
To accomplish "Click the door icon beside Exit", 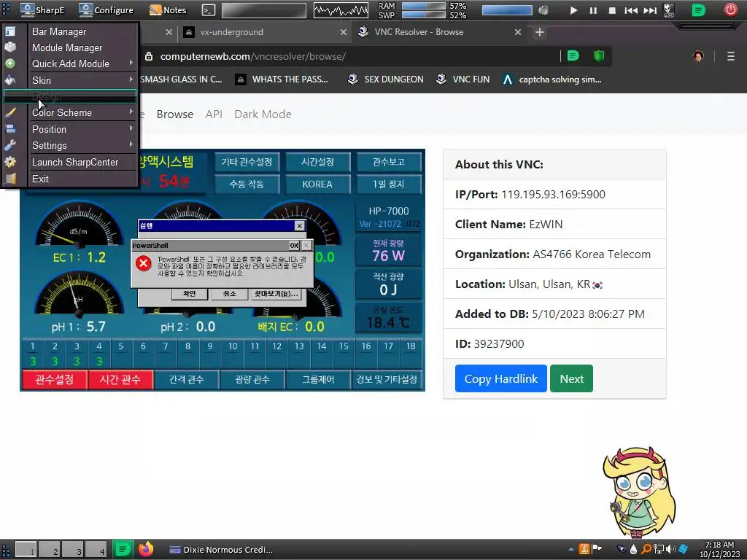I will coord(10,179).
